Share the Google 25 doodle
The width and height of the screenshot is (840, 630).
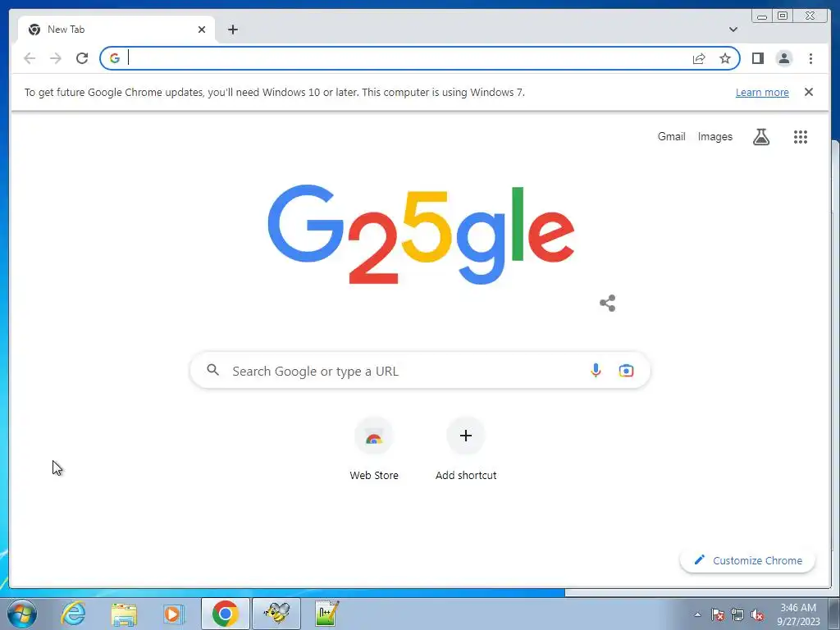[608, 304]
